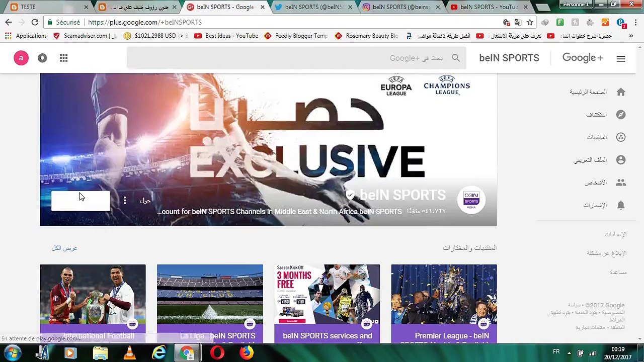
Task: Open the Windows Start button
Action: click(12, 352)
